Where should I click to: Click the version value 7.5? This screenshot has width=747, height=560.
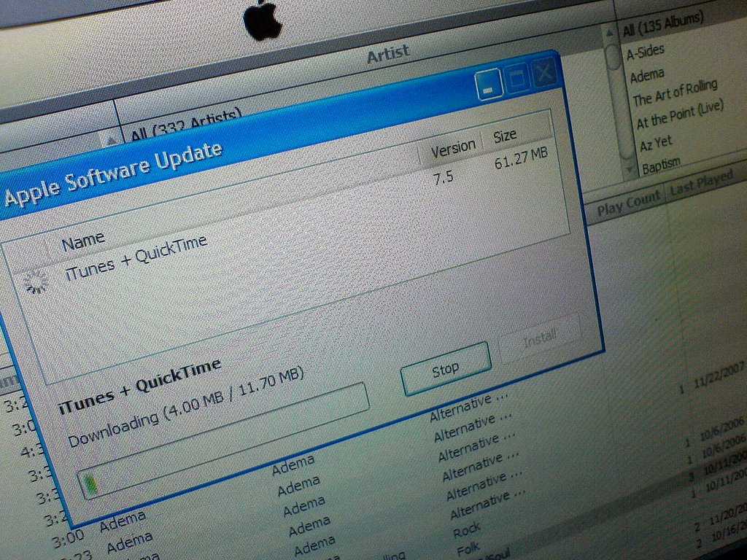[444, 179]
